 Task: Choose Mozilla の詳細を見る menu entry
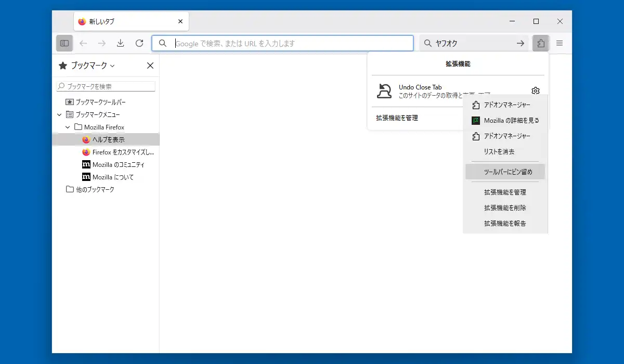[x=505, y=121]
